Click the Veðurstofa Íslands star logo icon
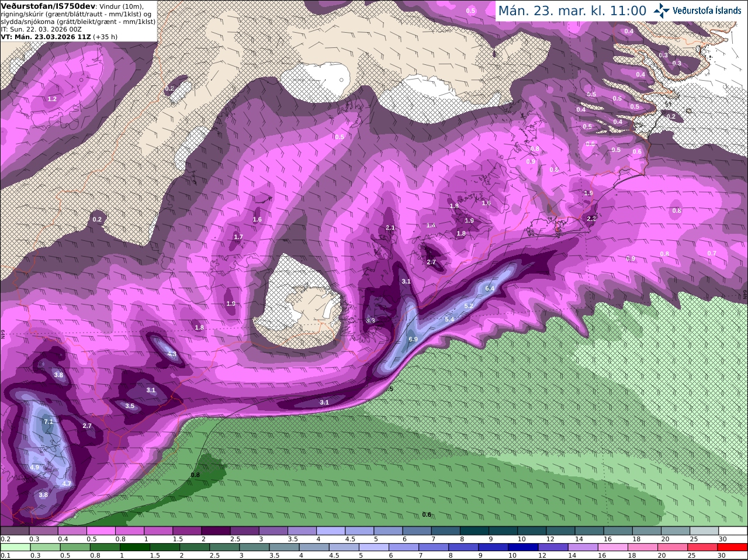Screen dimensions: 748x560 tap(662, 11)
